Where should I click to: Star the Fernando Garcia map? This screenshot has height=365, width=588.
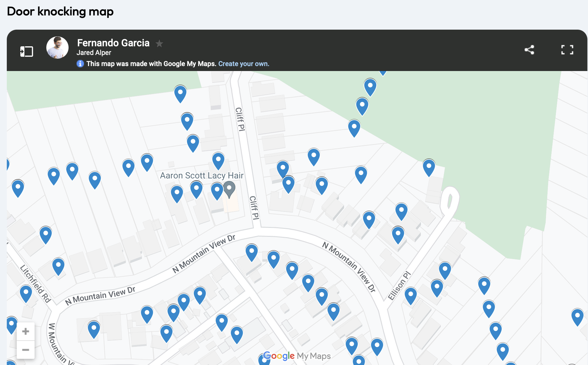(159, 44)
